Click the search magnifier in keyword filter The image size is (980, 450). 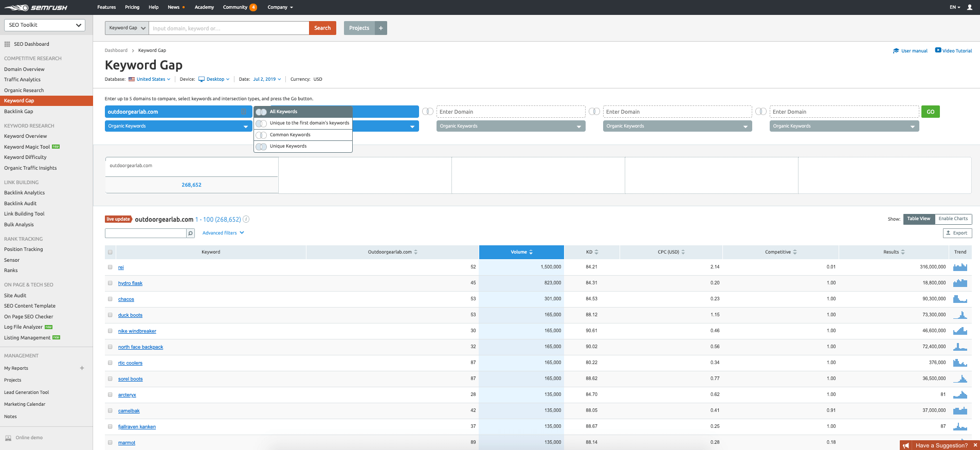pyautogui.click(x=190, y=233)
